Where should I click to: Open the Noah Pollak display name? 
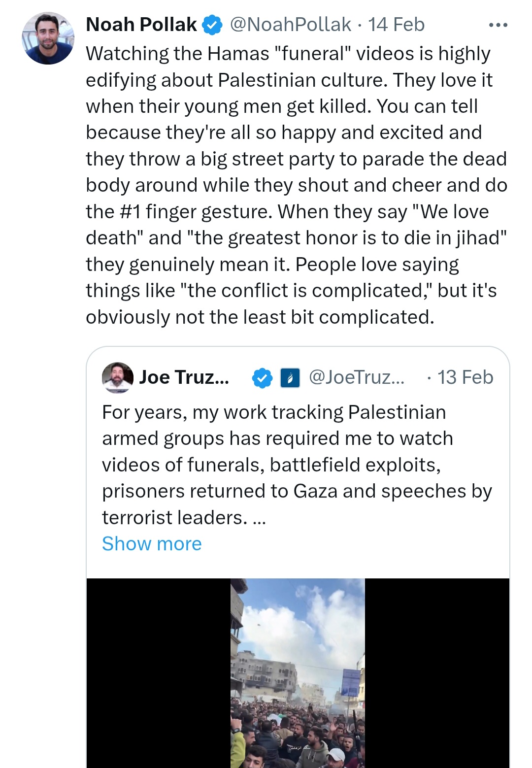point(141,25)
